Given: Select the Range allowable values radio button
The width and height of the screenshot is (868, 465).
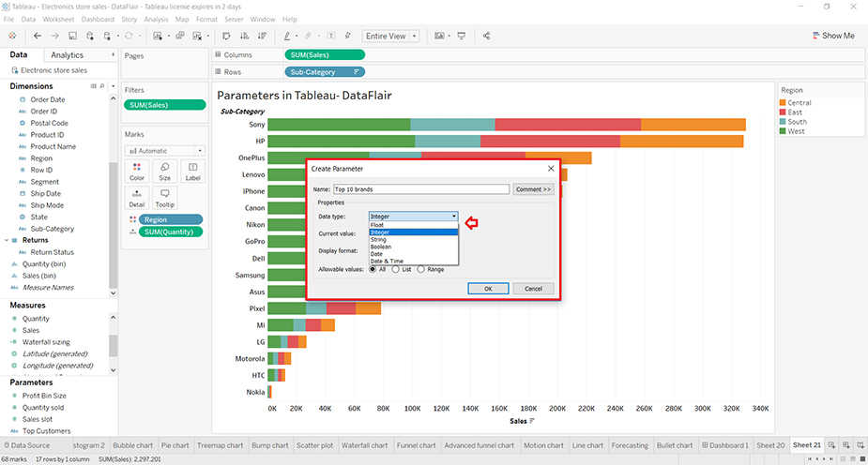Looking at the screenshot, I should click(x=420, y=269).
